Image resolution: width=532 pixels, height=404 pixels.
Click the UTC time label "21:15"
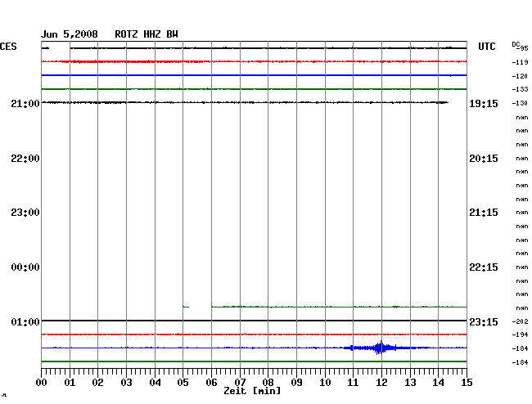coord(484,213)
